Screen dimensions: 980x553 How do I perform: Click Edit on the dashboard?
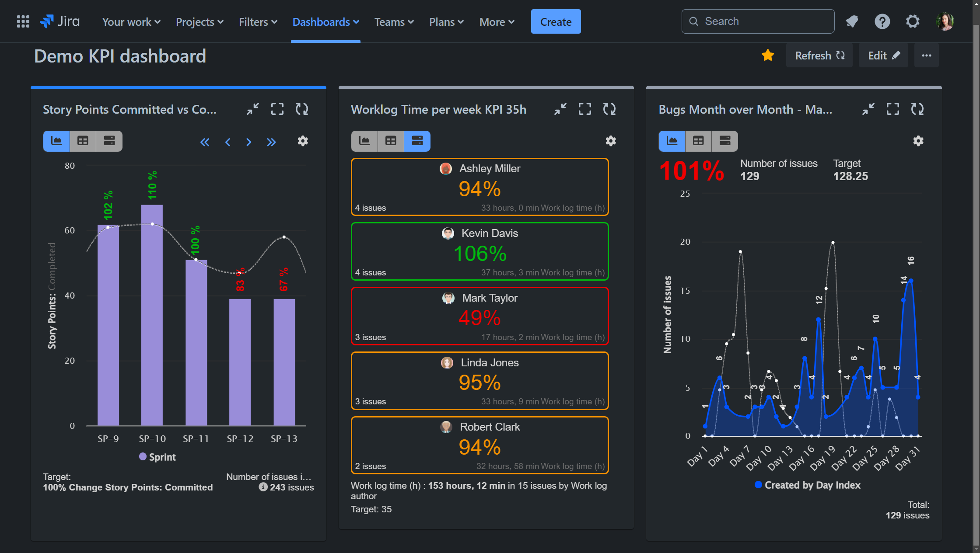click(x=883, y=55)
